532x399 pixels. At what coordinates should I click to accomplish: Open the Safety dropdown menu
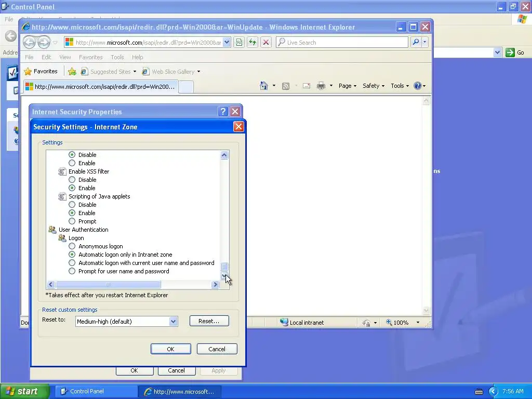pyautogui.click(x=374, y=86)
